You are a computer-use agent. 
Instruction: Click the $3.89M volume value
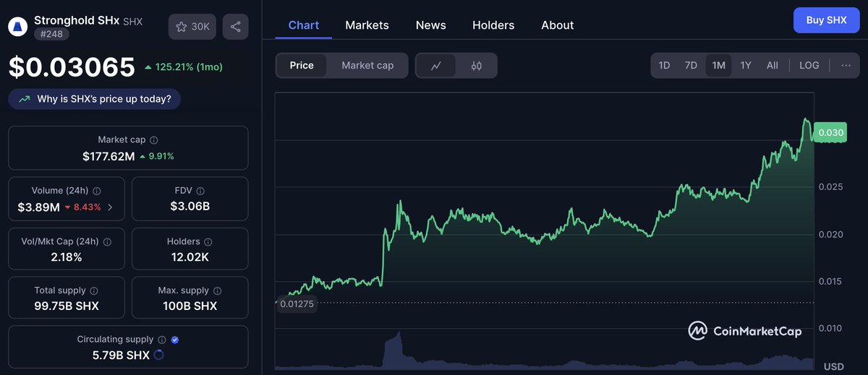point(39,207)
